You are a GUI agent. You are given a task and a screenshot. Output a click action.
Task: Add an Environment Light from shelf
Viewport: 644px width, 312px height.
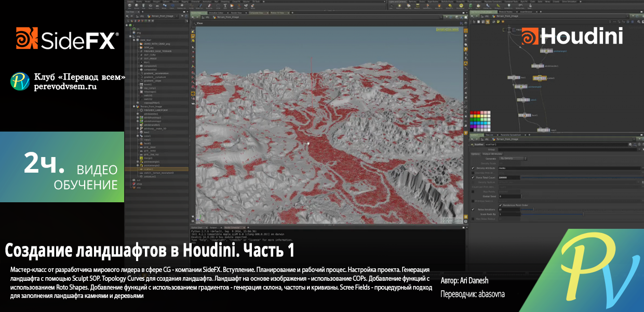pyautogui.click(x=460, y=6)
